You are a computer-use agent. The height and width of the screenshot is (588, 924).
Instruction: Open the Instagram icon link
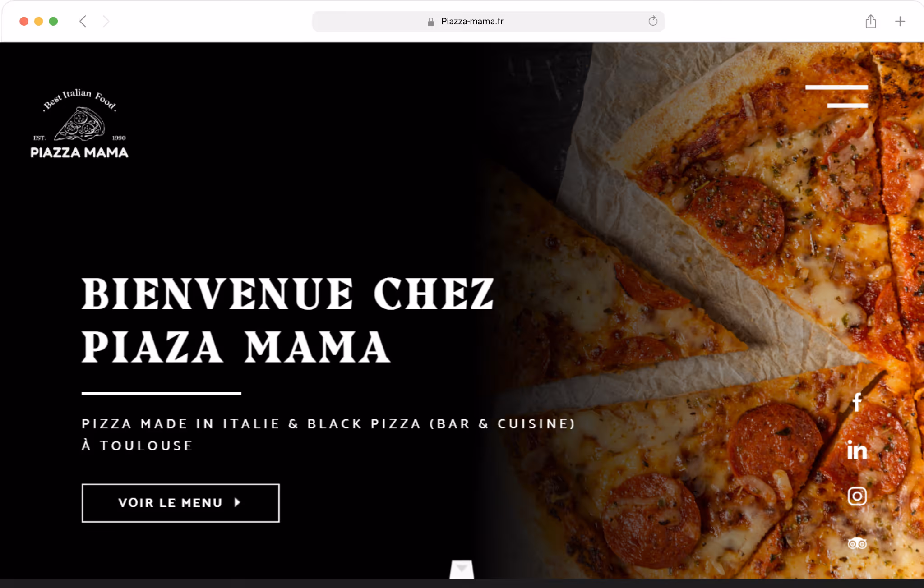[857, 496]
